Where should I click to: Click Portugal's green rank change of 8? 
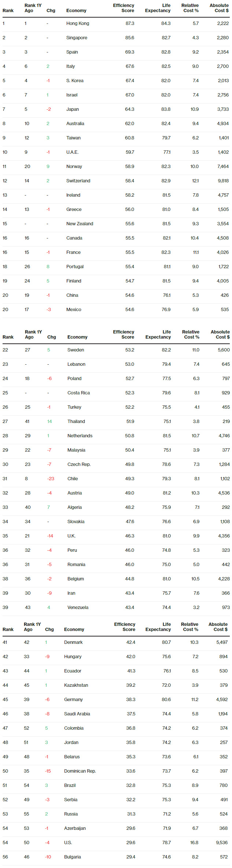tap(48, 267)
